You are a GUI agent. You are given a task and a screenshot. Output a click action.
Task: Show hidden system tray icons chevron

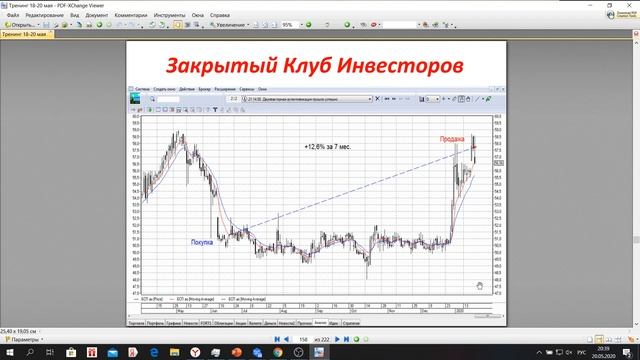coord(539,353)
